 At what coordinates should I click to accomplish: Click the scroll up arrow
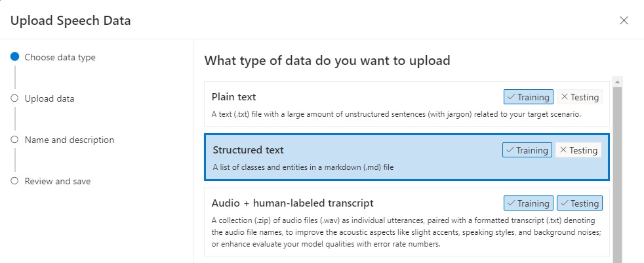click(x=617, y=82)
